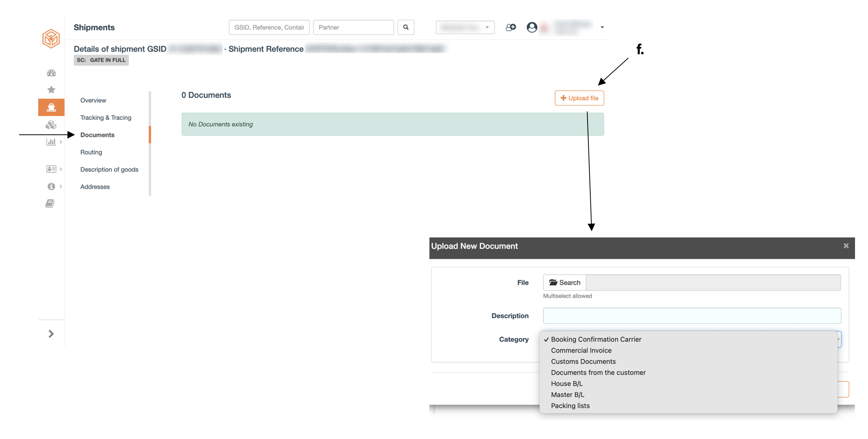
Task: Click the add user group icon
Action: [511, 27]
